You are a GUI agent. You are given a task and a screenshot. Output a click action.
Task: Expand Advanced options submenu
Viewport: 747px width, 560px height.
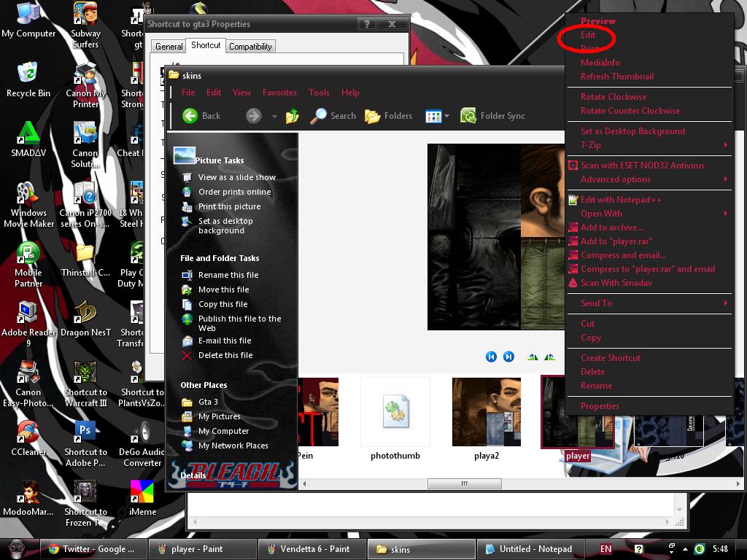649,179
